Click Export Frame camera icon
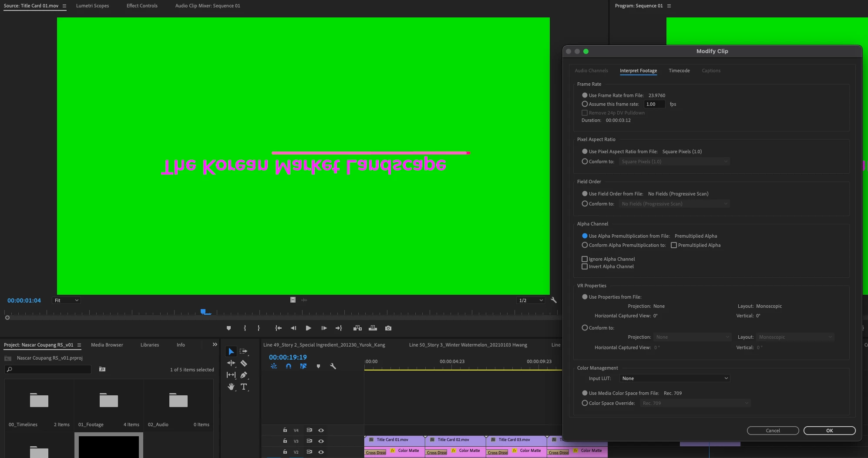 [x=388, y=328]
